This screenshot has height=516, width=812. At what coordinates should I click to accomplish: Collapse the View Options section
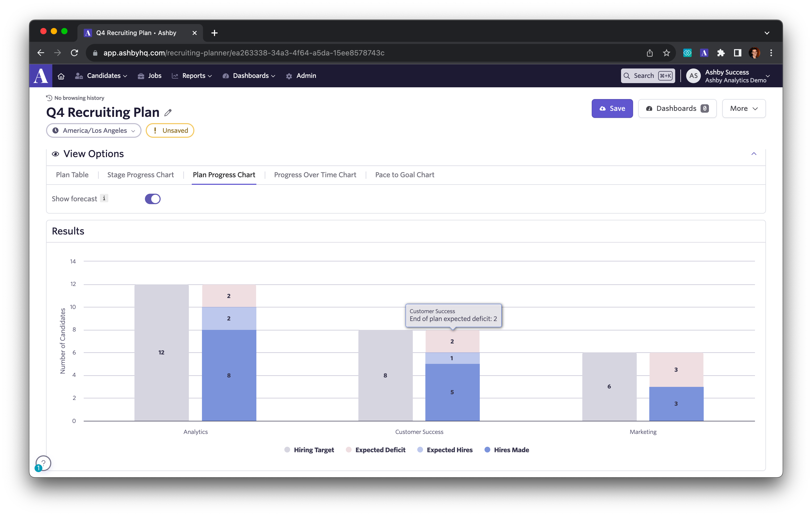coord(754,154)
